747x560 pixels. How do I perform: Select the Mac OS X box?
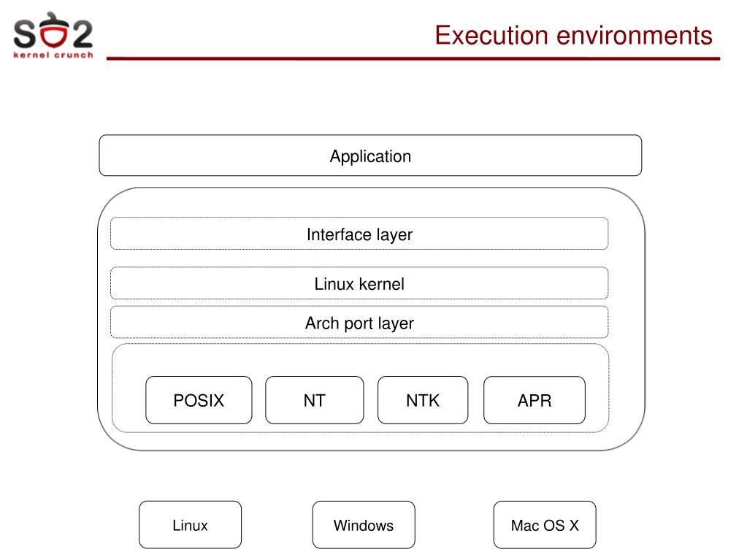click(545, 525)
